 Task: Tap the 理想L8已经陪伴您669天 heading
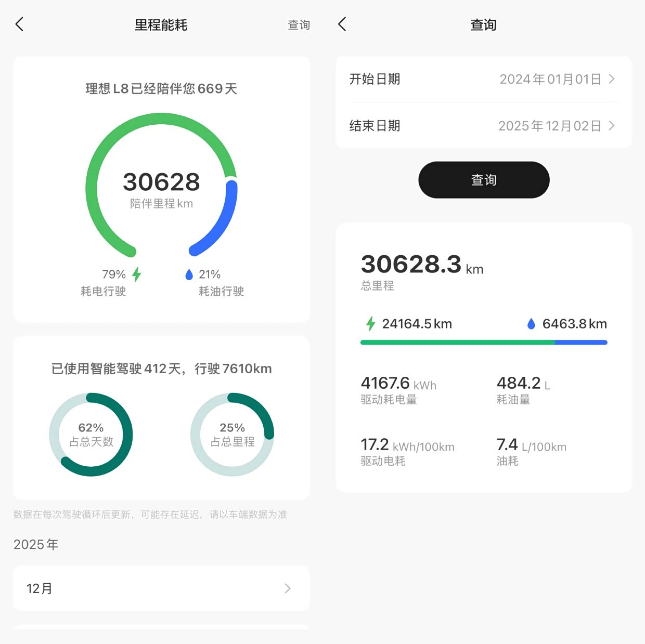[161, 88]
